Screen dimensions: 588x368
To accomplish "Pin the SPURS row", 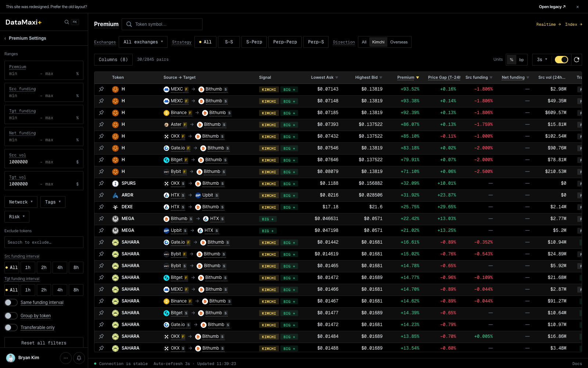I will [101, 183].
